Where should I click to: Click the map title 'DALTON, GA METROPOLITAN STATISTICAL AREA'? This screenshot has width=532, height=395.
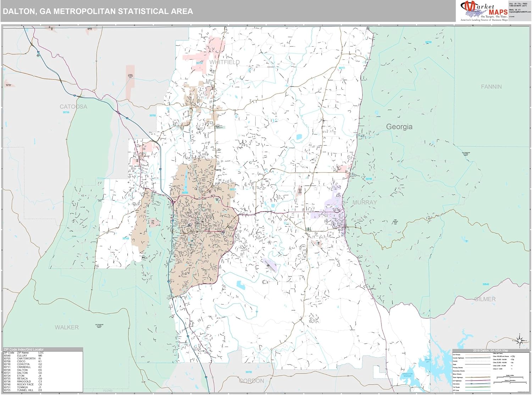click(98, 11)
